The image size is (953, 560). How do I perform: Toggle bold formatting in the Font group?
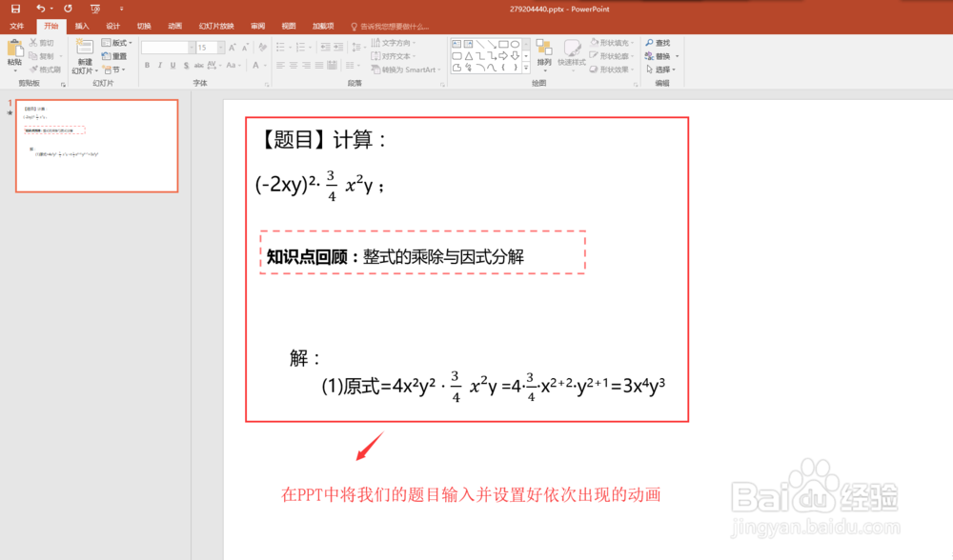[148, 65]
